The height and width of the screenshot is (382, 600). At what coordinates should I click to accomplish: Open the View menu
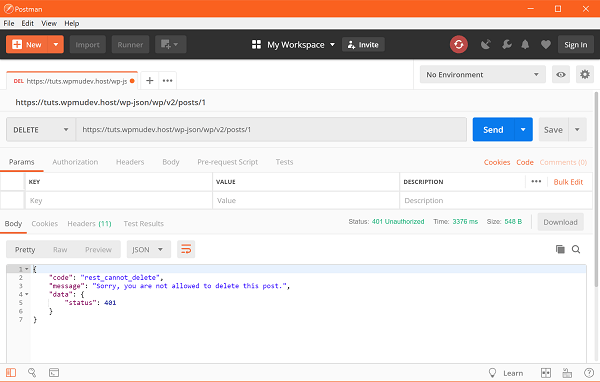point(49,23)
